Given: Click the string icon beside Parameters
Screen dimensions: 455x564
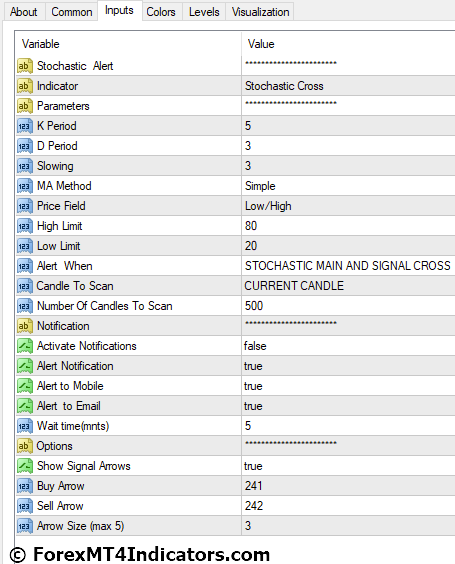Looking at the screenshot, I should point(25,106).
